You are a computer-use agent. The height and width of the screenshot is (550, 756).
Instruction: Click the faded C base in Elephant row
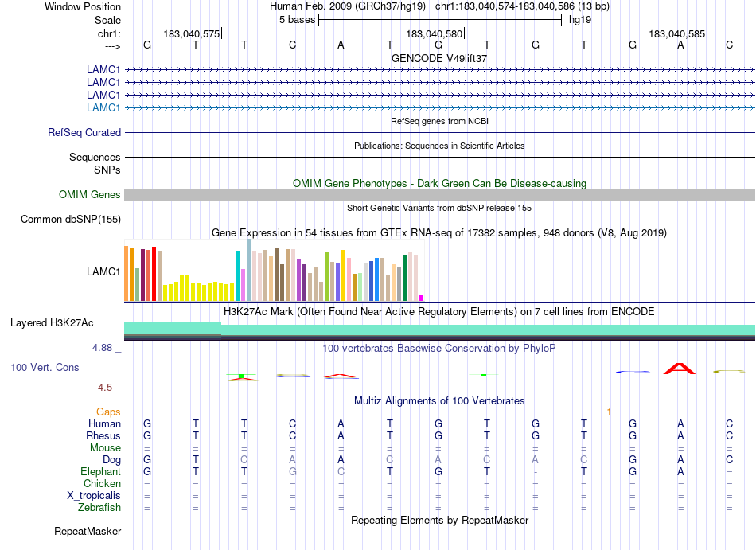pyautogui.click(x=341, y=471)
